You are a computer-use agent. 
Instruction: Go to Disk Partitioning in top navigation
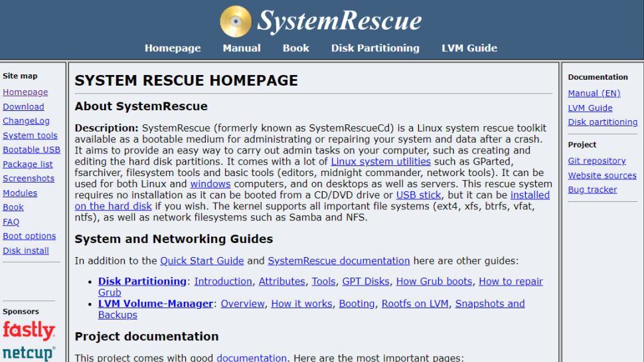(x=375, y=48)
